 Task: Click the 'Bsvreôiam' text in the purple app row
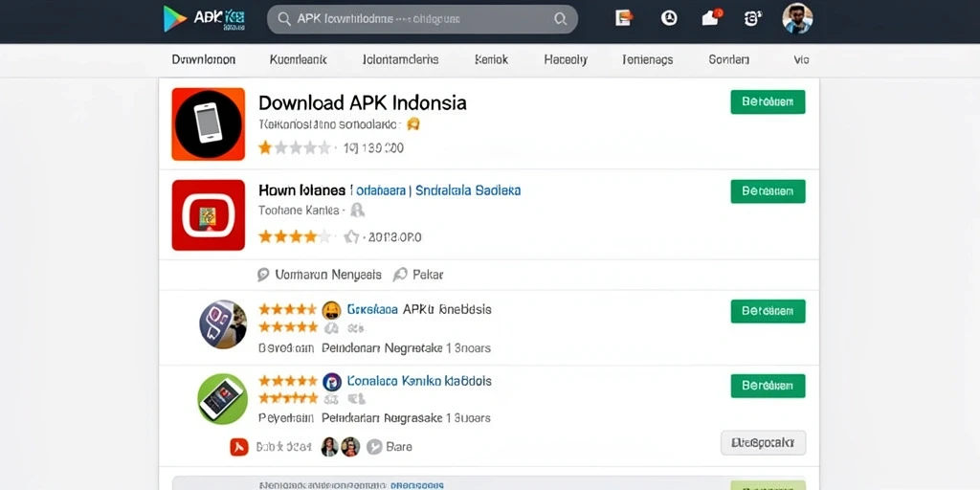[x=285, y=348]
